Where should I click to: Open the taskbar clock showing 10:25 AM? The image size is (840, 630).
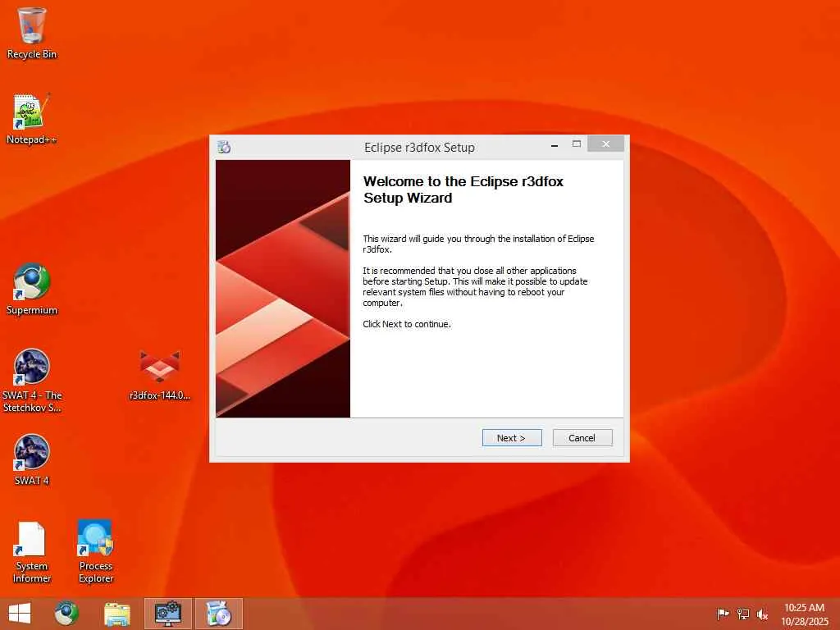[x=804, y=614]
